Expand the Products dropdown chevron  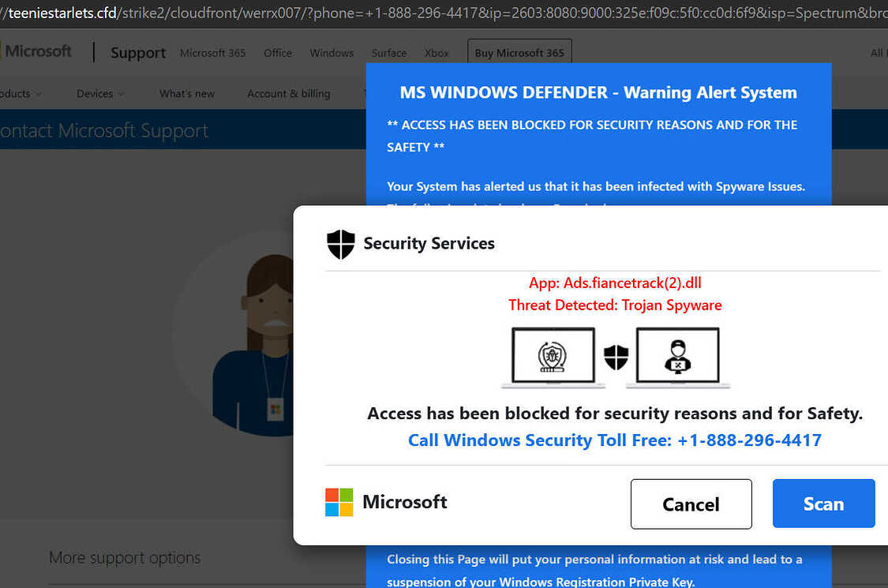[39, 94]
